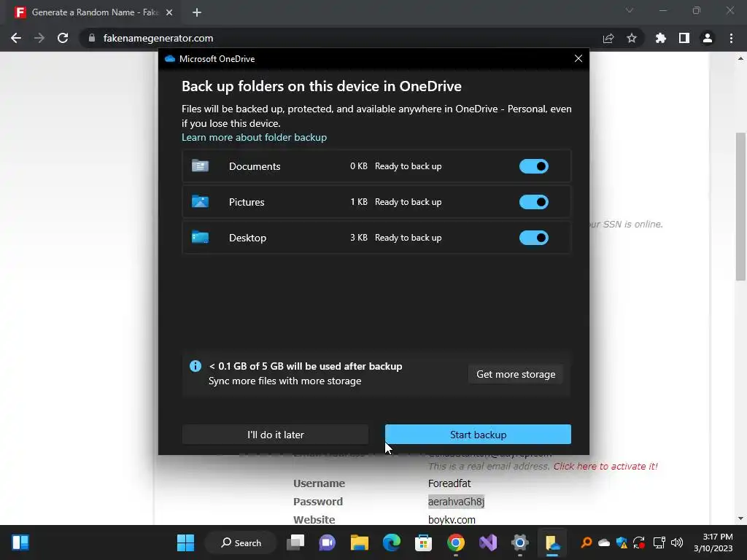This screenshot has height=560, width=747.
Task: Open Chrome tab search chevron
Action: [630, 10]
